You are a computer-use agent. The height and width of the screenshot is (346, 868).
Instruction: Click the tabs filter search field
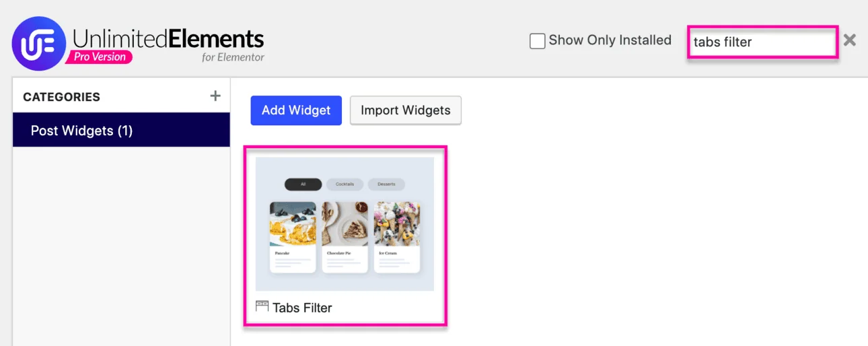[762, 42]
